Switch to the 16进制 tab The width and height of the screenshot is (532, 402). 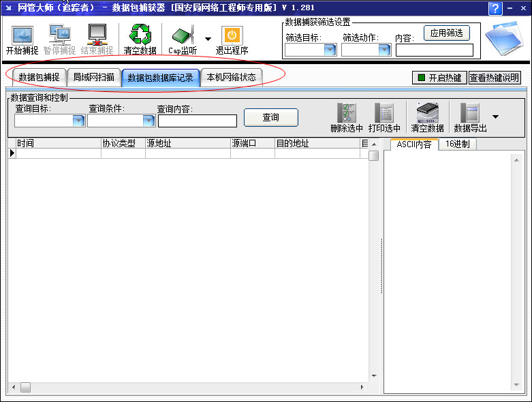click(457, 144)
